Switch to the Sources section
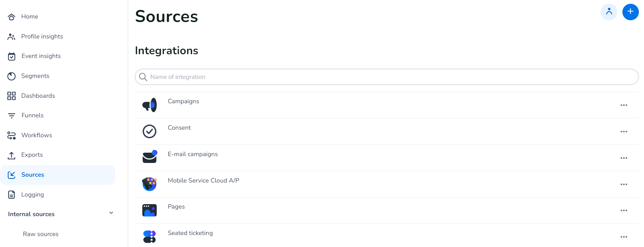 33,175
